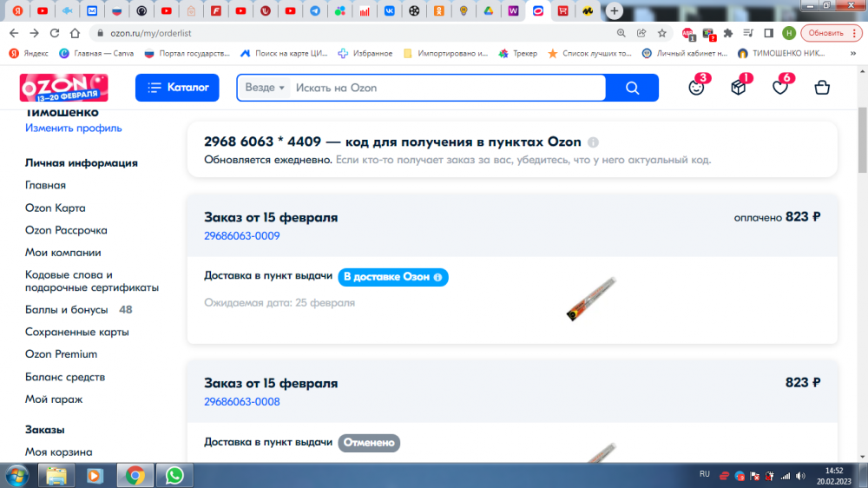868x488 pixels.
Task: Select 'Ozon Карта' in sidebar menu
Action: [x=56, y=208]
